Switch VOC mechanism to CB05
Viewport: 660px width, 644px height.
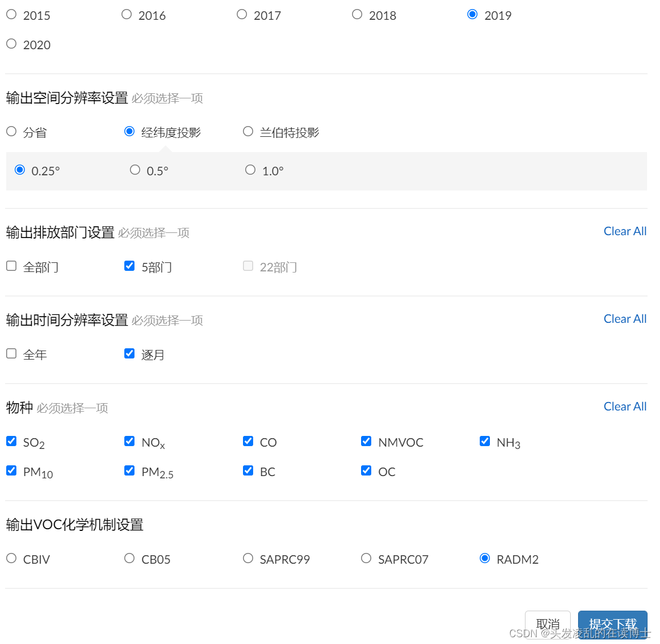click(x=129, y=557)
